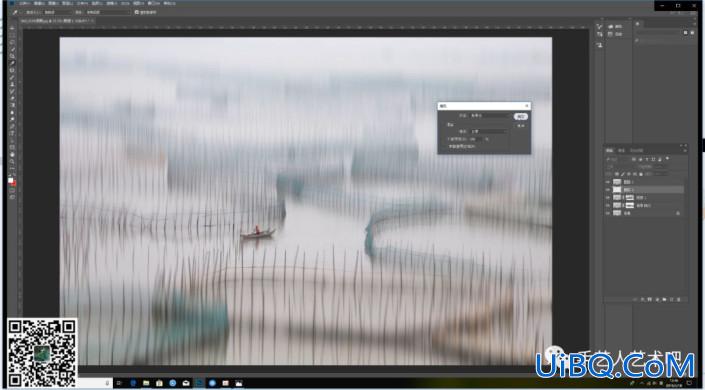
Task: Toggle Quick Mask mode in the toolbox
Action: [x=13, y=189]
